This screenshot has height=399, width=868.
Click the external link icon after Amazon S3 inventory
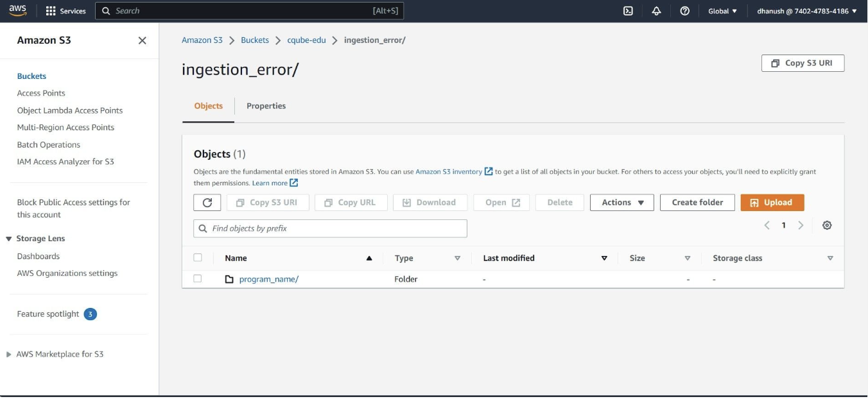[489, 171]
